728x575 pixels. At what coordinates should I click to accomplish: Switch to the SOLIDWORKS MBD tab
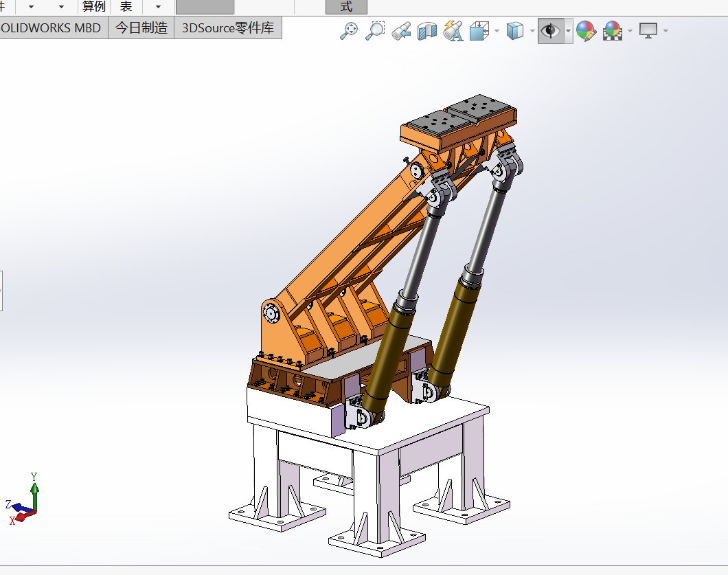tap(50, 28)
